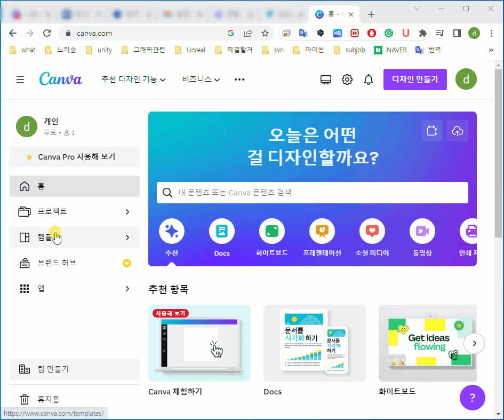Image resolution: width=504 pixels, height=420 pixels.
Task: Click the custom size icon in the banner
Action: (x=432, y=131)
